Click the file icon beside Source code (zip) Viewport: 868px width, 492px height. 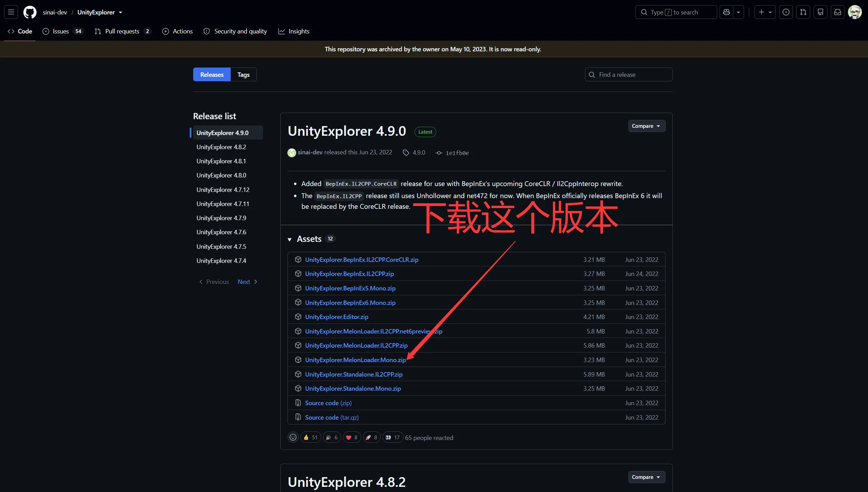click(x=298, y=403)
